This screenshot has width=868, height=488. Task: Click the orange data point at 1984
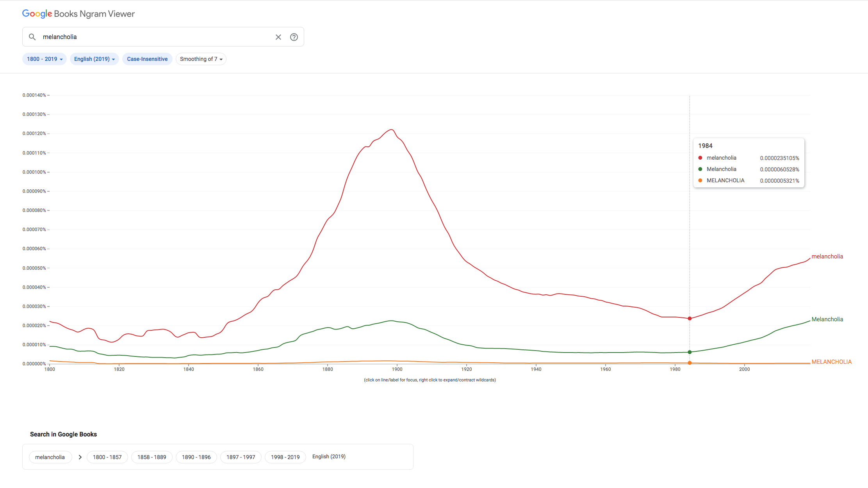coord(690,363)
